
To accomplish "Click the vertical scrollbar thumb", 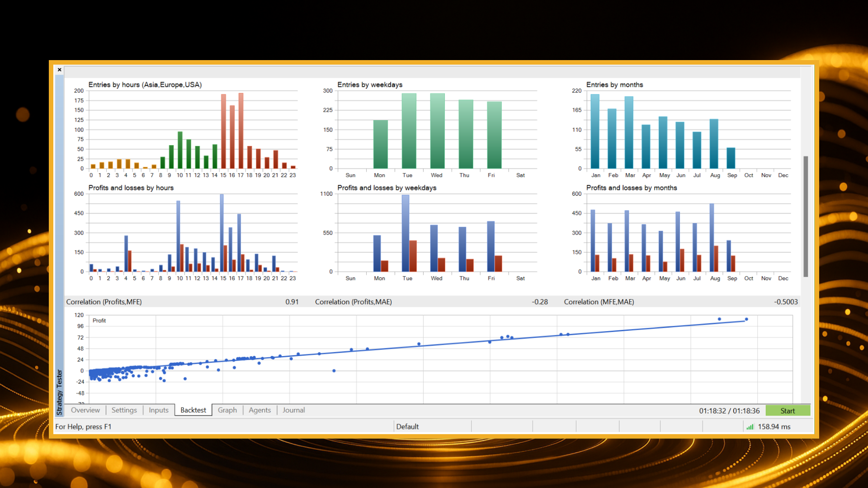I will (x=806, y=216).
